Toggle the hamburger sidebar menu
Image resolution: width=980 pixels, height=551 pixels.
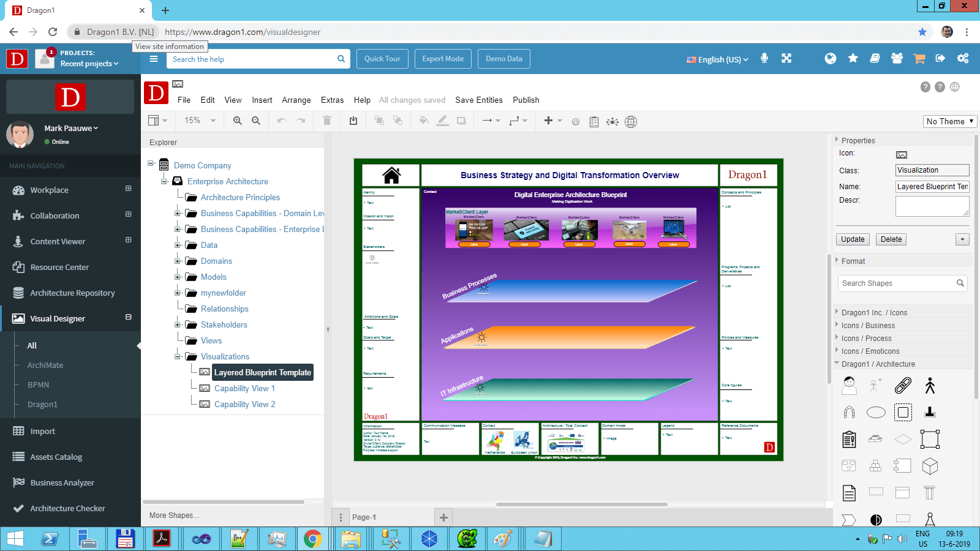coord(154,59)
